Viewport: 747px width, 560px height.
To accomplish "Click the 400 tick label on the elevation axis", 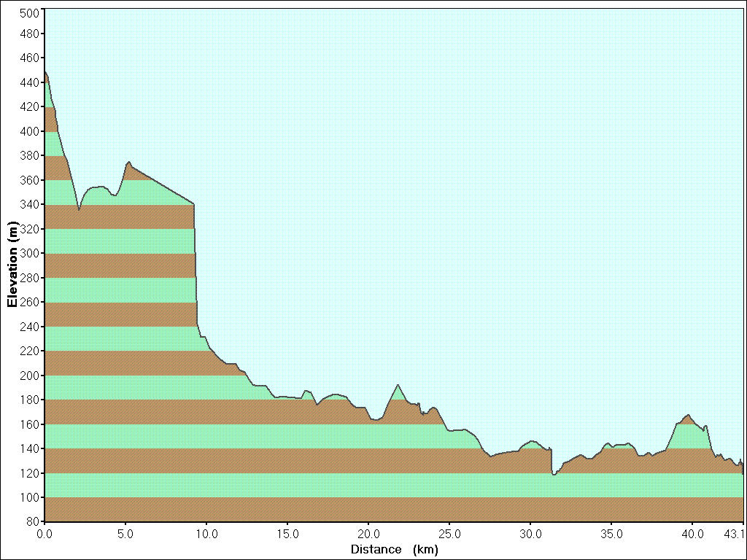I will tap(31, 131).
